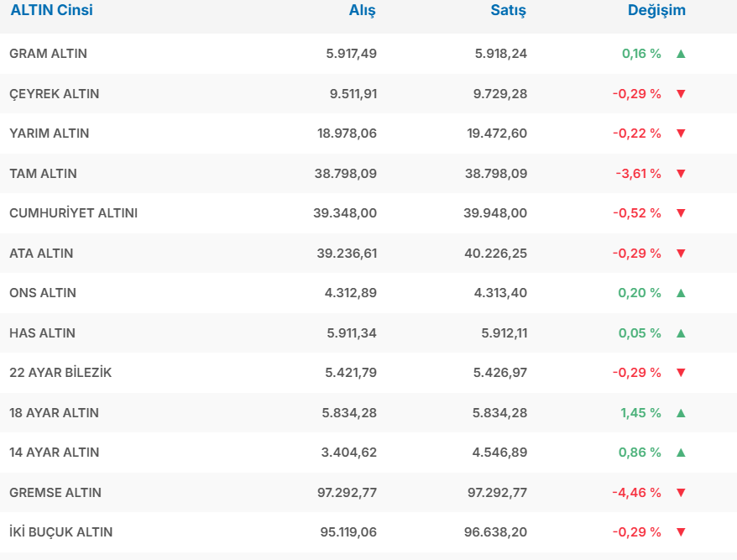This screenshot has width=737, height=560.
Task: Select the YARIM ALTIN row name
Action: [49, 133]
